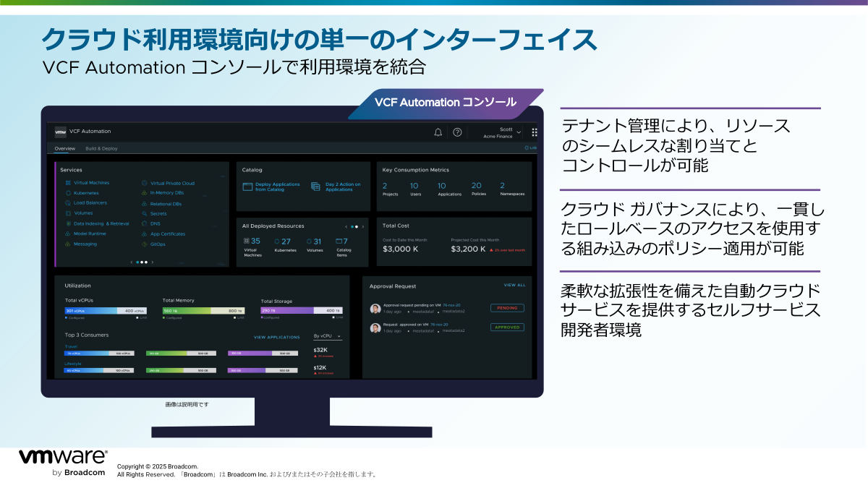Viewport: 868px width, 488px height.
Task: Click the Catalog Items icon beside 7
Action: pos(339,241)
